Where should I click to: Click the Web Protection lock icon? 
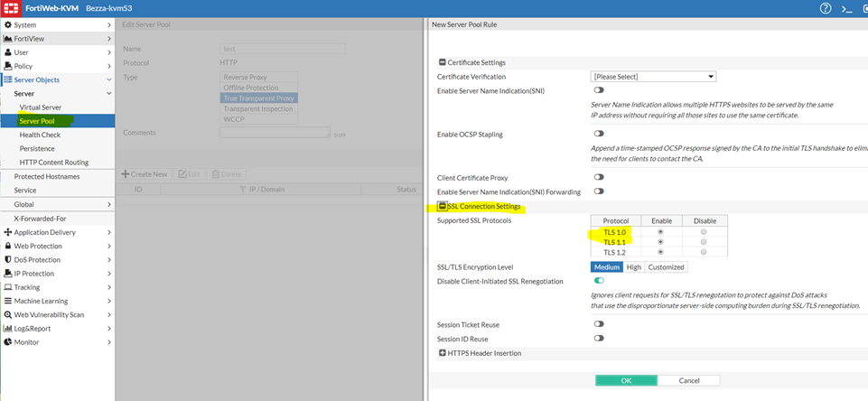(7, 246)
